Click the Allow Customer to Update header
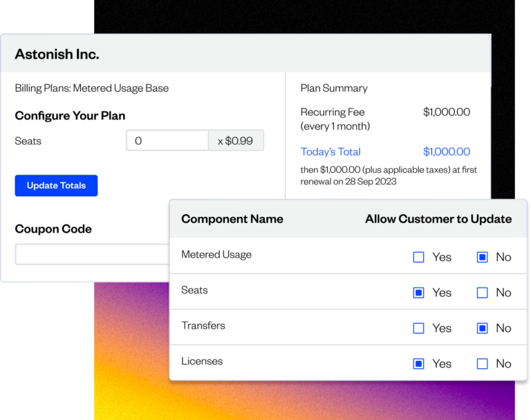Viewport: 531px width, 420px height. click(438, 219)
